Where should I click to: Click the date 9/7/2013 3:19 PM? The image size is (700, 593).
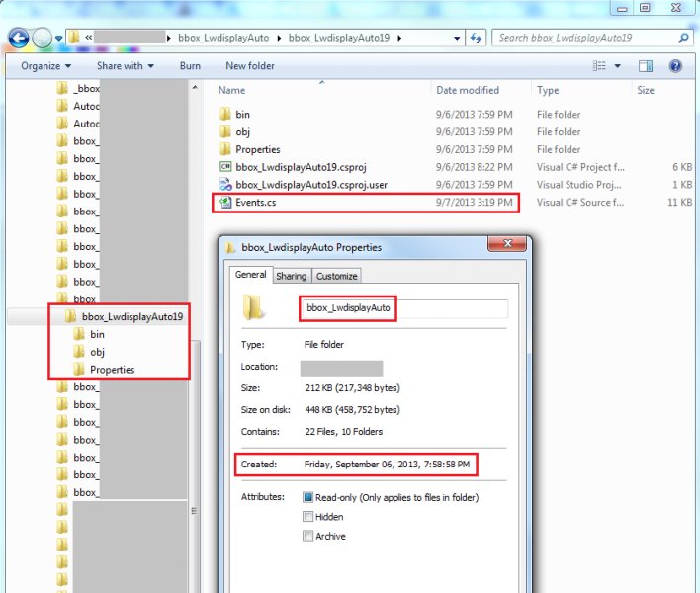tap(475, 203)
